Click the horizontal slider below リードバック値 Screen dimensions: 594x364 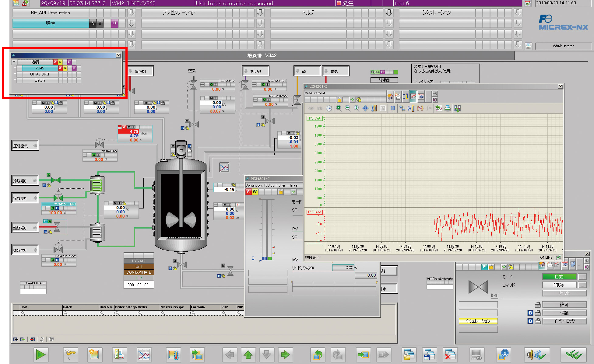tap(334, 286)
